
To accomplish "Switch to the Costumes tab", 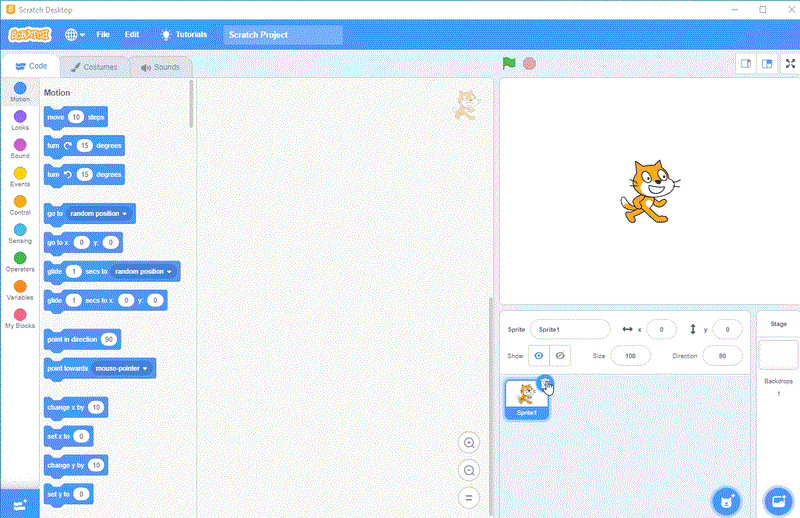I will (x=94, y=67).
